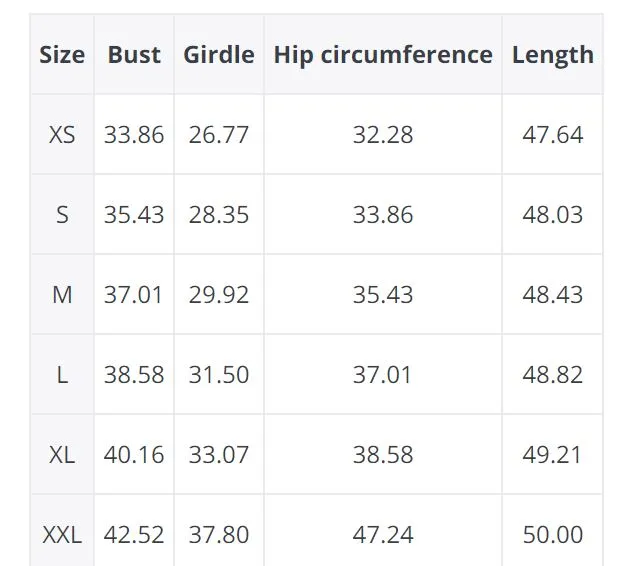
Task: Click the XS bust value 33.86
Action: click(x=134, y=134)
